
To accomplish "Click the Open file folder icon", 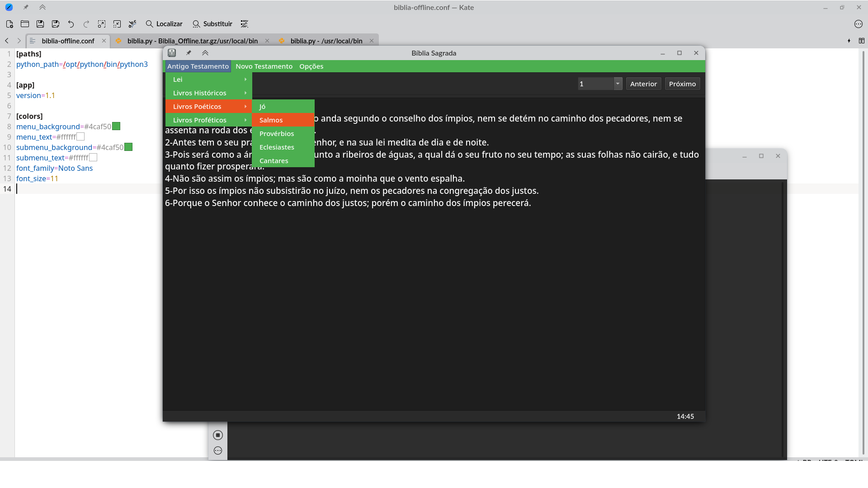I will [x=25, y=24].
